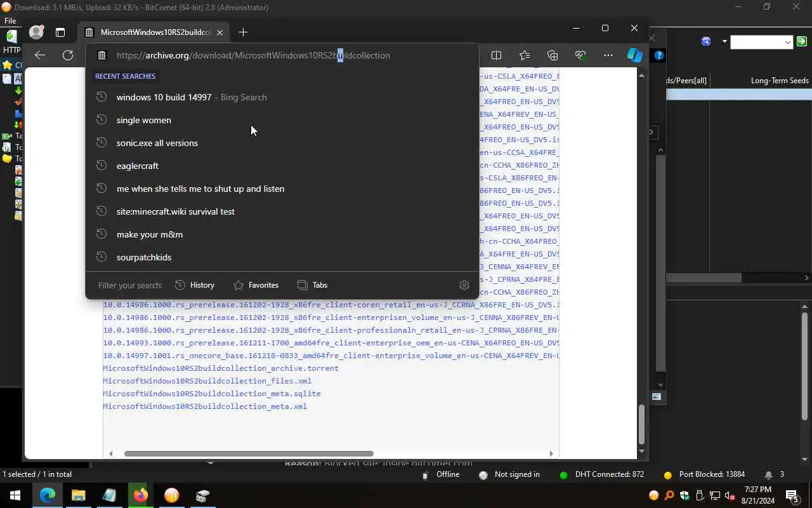Image resolution: width=812 pixels, height=508 pixels.
Task: Click the muted volume tray icon
Action: 730,495
